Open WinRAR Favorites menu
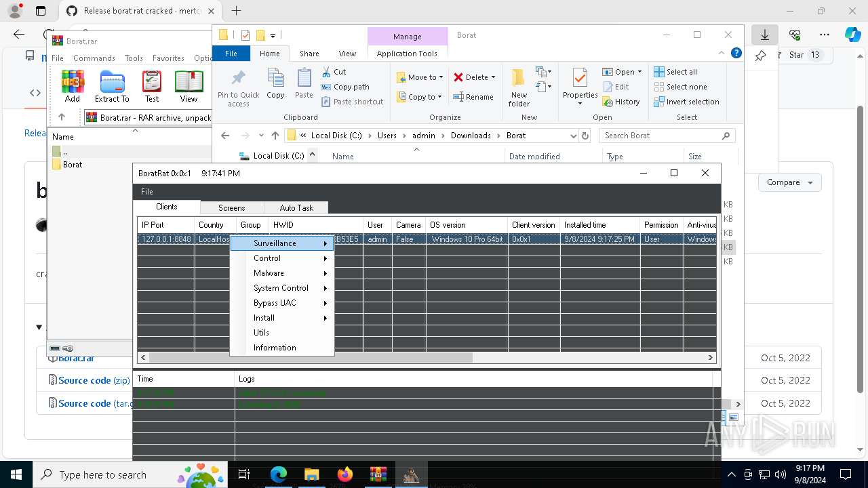The width and height of the screenshot is (868, 488). point(168,58)
